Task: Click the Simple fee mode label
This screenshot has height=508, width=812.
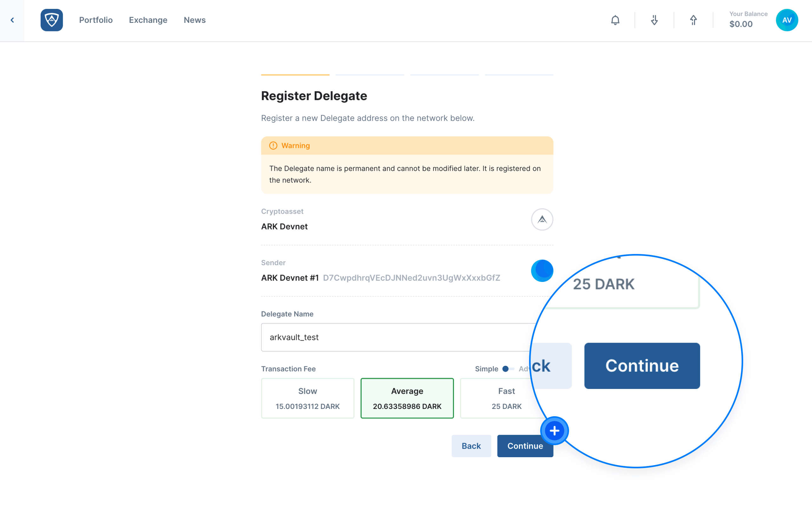Action: 487,369
